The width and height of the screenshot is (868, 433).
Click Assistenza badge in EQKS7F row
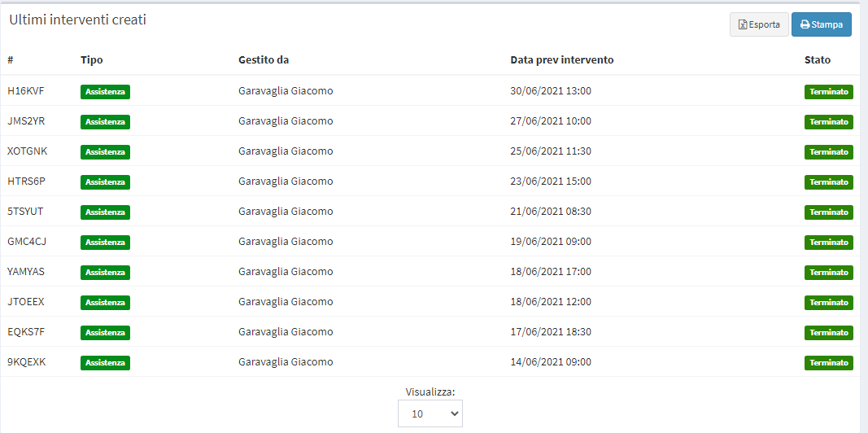click(x=105, y=332)
